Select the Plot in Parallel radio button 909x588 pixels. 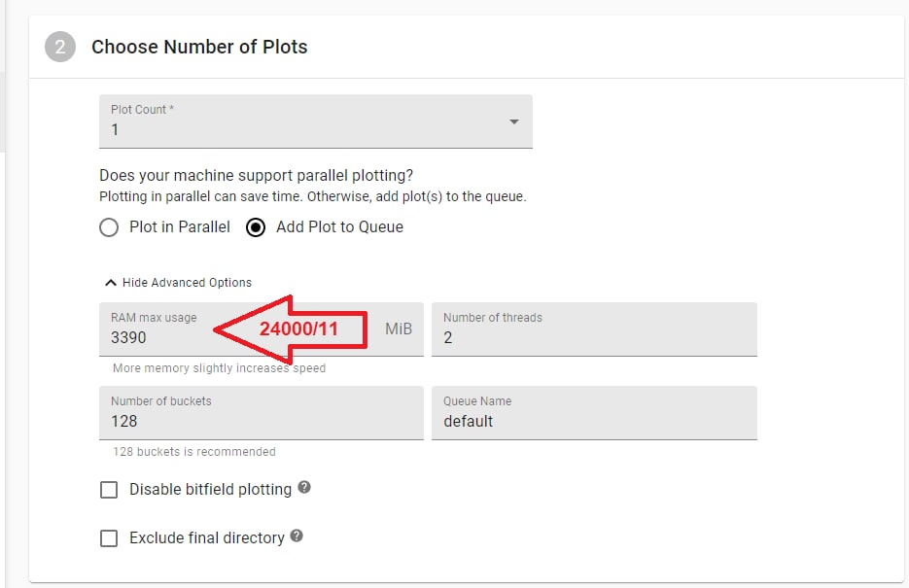(109, 227)
